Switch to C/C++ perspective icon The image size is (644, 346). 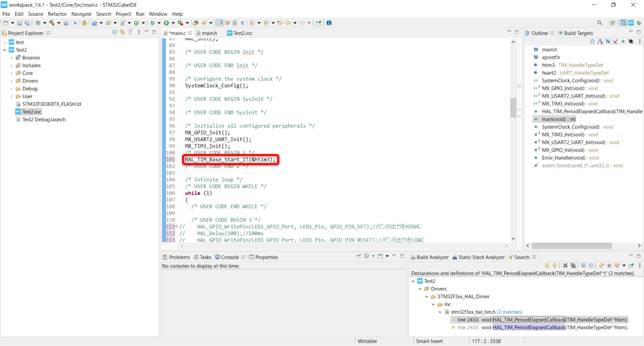(x=623, y=23)
